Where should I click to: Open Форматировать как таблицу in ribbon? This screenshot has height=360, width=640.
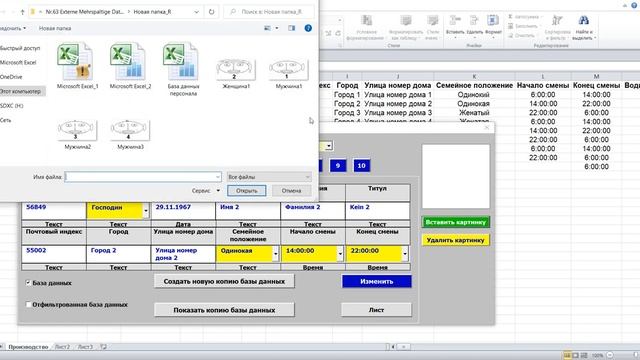[406, 28]
